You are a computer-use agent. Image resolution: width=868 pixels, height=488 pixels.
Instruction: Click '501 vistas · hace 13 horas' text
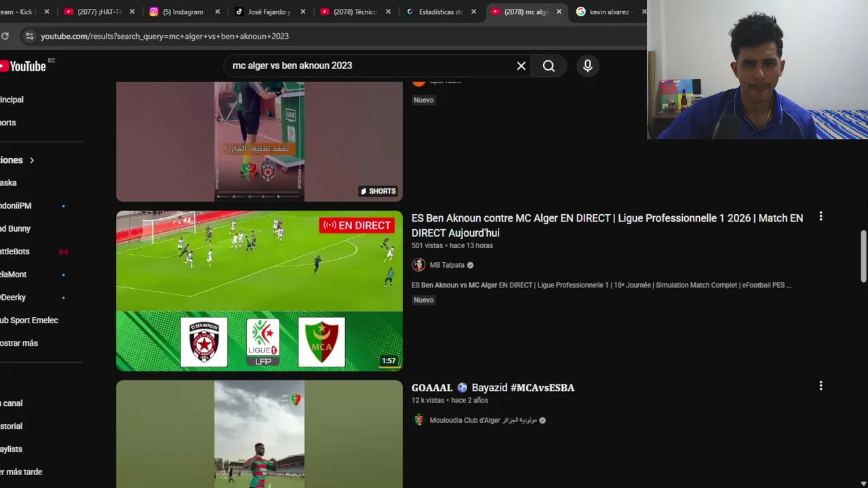coord(452,245)
